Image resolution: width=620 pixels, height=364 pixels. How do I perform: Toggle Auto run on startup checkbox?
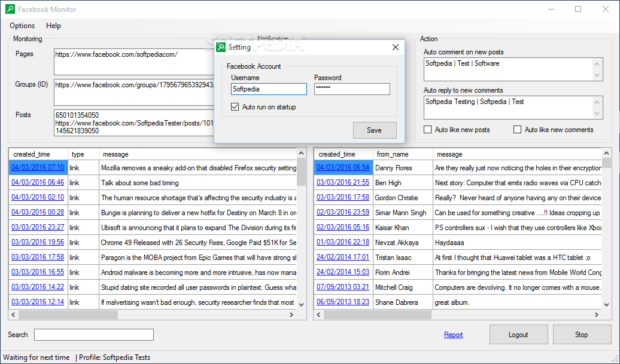[235, 106]
